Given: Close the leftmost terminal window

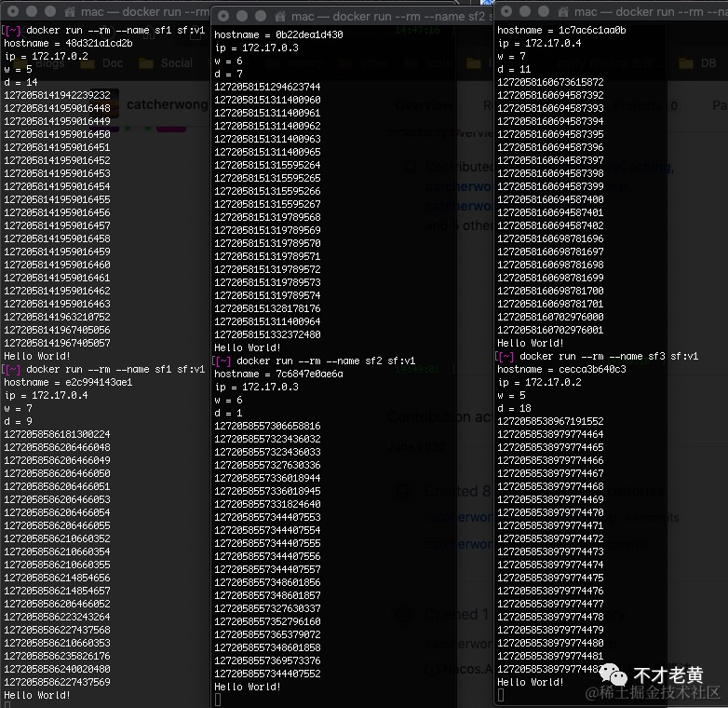Looking at the screenshot, I should click(x=13, y=11).
